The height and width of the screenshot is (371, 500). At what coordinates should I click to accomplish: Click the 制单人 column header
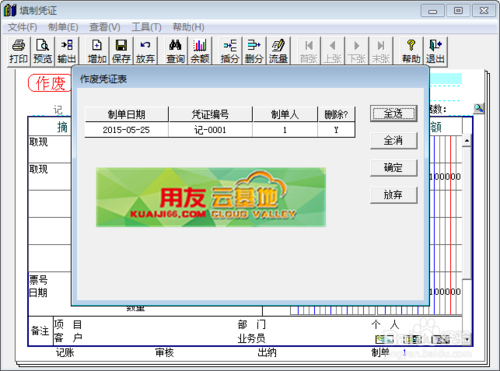285,114
